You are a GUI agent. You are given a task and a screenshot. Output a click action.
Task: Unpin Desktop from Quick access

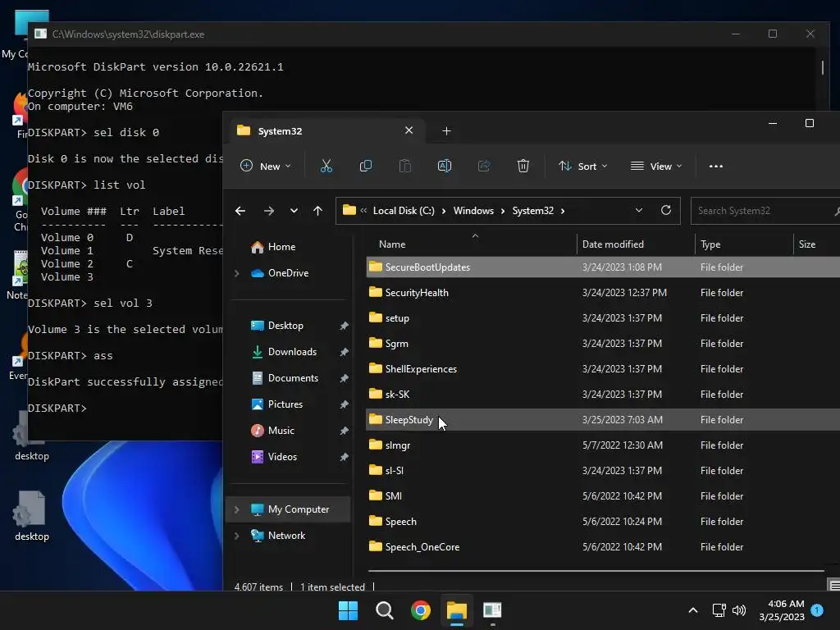344,326
